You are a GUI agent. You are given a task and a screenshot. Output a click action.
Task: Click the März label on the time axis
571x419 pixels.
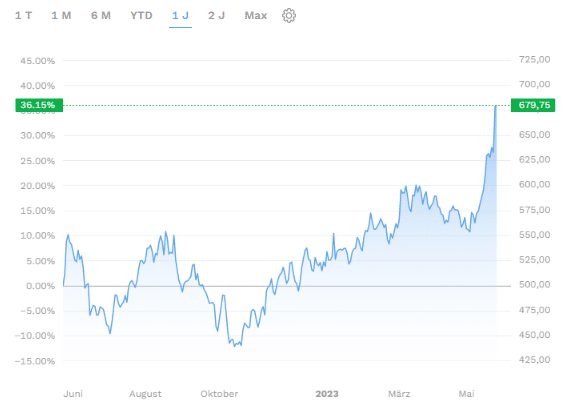(399, 394)
